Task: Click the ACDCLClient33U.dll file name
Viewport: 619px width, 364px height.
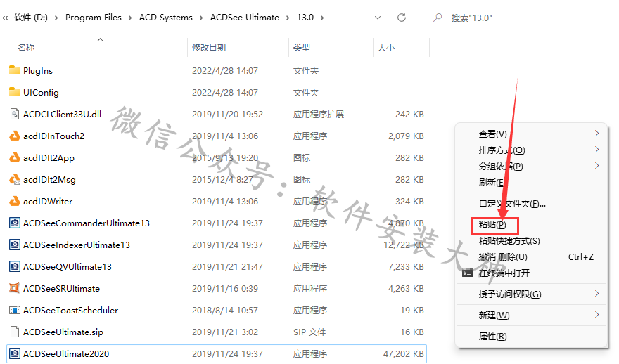Action: 62,115
